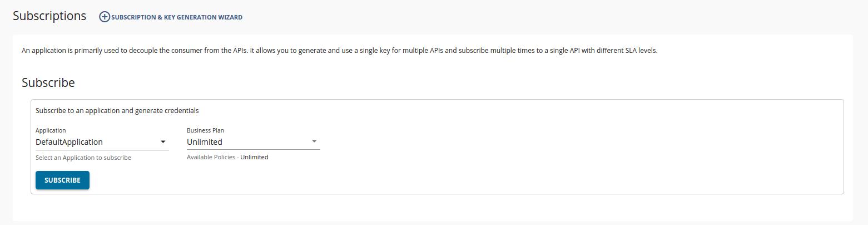
Task: Click the Business Plan field label
Action: tap(205, 130)
